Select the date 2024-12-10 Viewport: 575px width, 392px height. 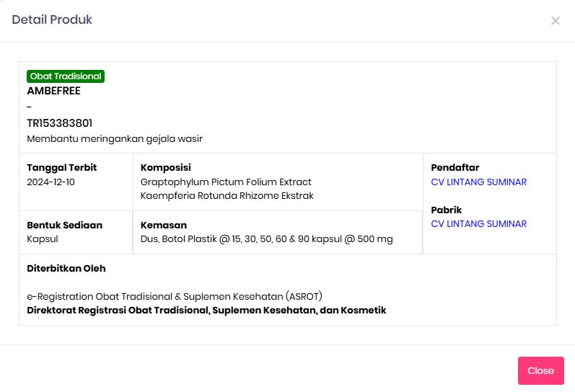click(x=51, y=182)
